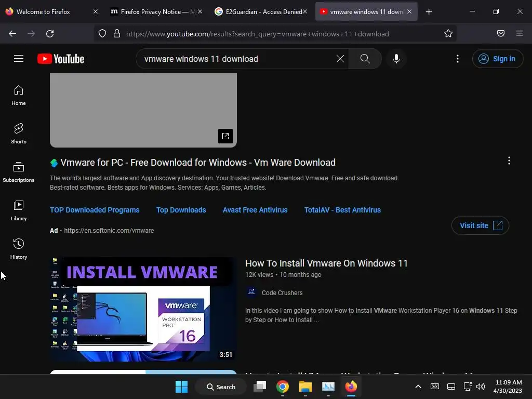The image size is (532, 399).
Task: Open Task View on the taskbar
Action: [260, 387]
